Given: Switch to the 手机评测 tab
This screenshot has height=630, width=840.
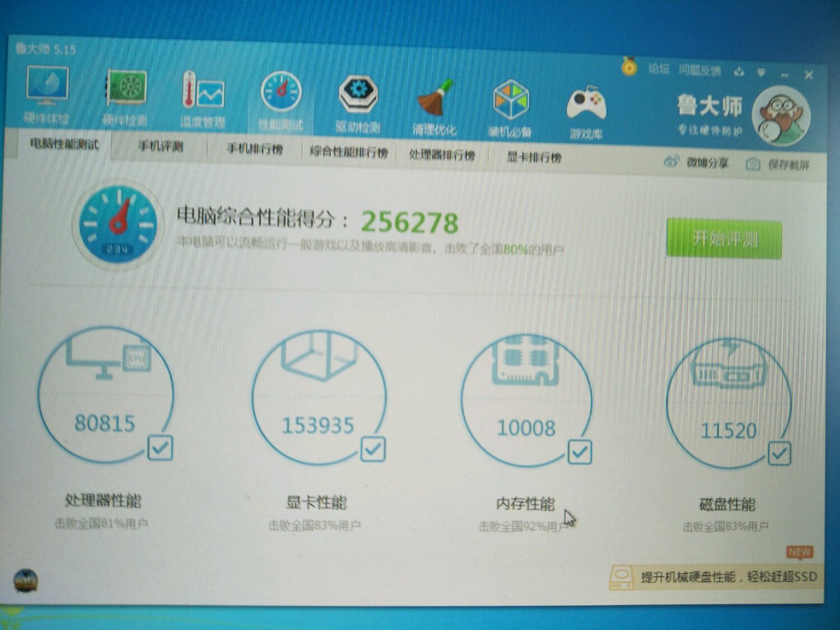Looking at the screenshot, I should (x=161, y=147).
